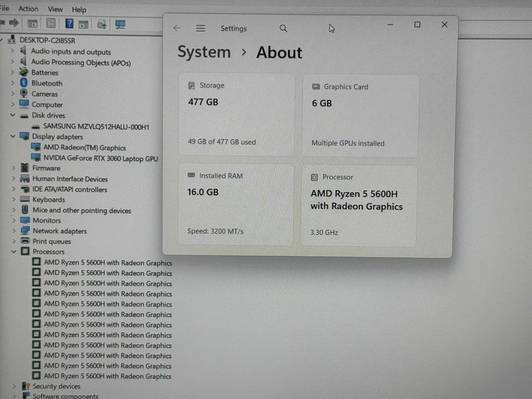Collapse the Processors node
Viewport: 532px width, 399px height.
pyautogui.click(x=14, y=251)
